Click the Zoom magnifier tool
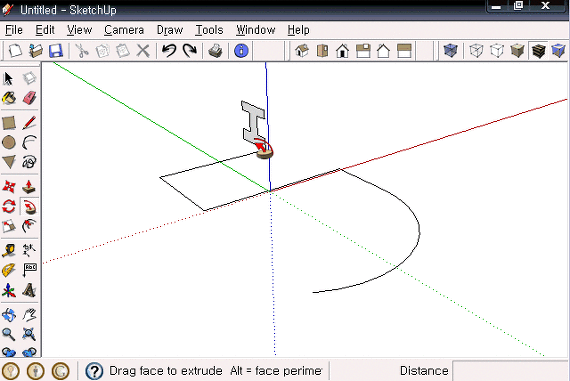Image resolution: width=570 pixels, height=381 pixels. tap(9, 334)
